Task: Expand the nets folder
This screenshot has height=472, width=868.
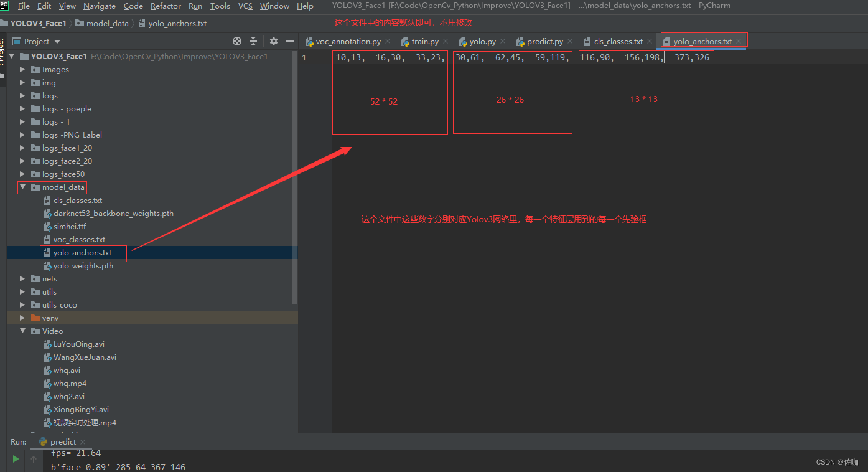Action: [x=22, y=279]
